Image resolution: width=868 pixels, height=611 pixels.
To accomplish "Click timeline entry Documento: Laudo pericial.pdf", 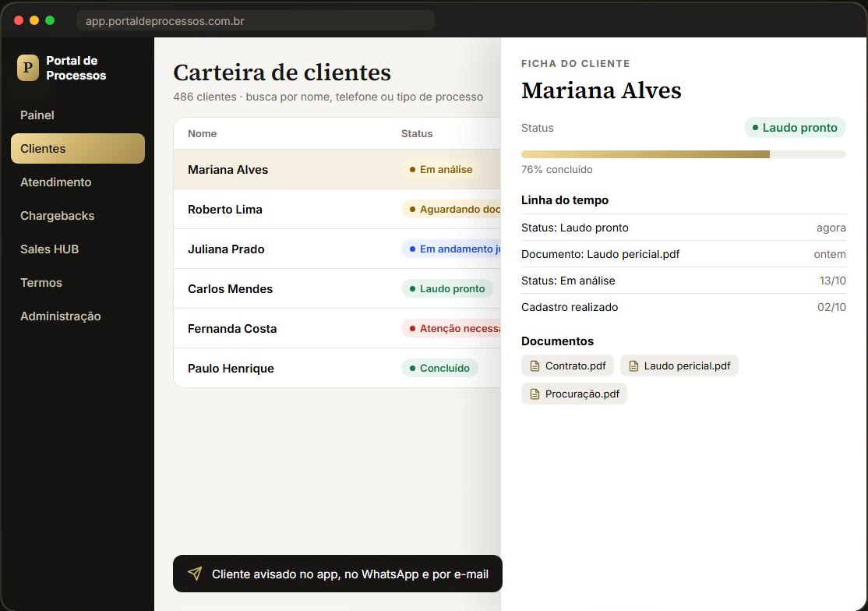I will click(683, 254).
